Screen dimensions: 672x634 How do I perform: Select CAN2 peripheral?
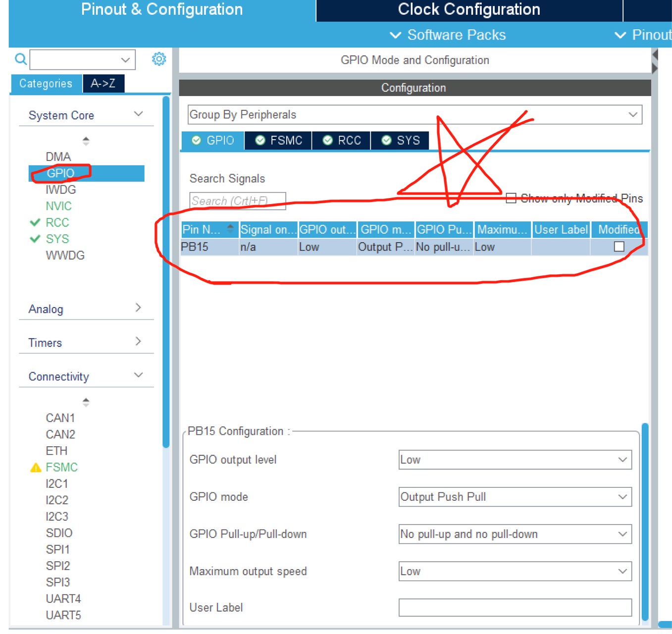[x=60, y=434]
